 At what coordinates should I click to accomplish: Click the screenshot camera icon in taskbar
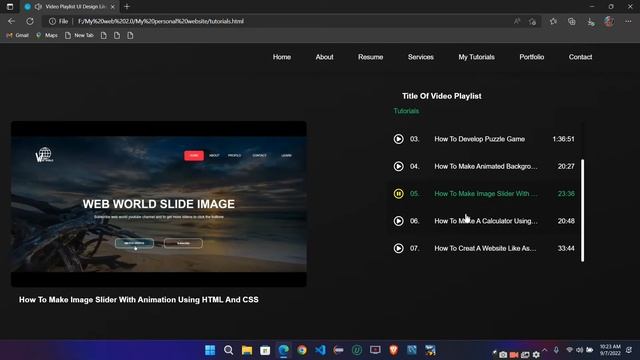point(503,355)
